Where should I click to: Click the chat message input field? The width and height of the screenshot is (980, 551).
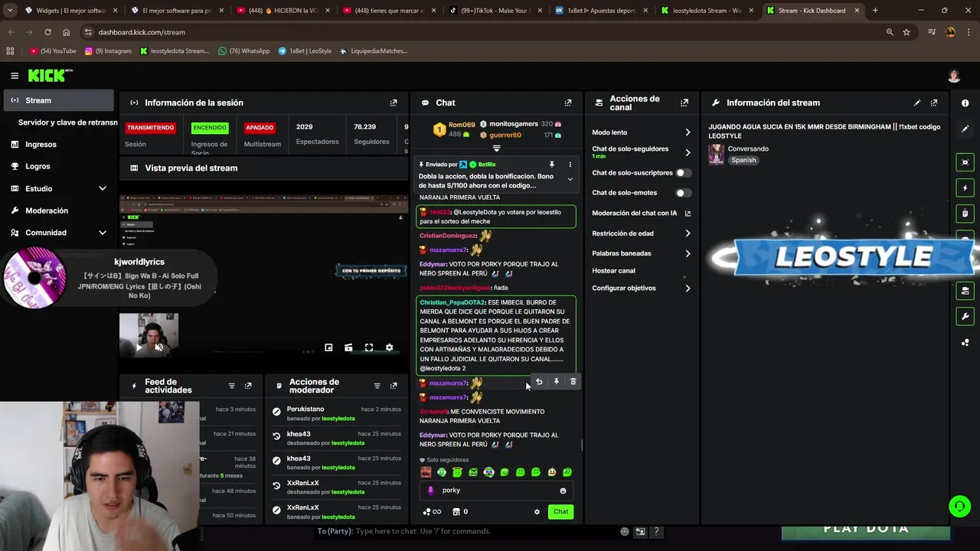(x=496, y=491)
